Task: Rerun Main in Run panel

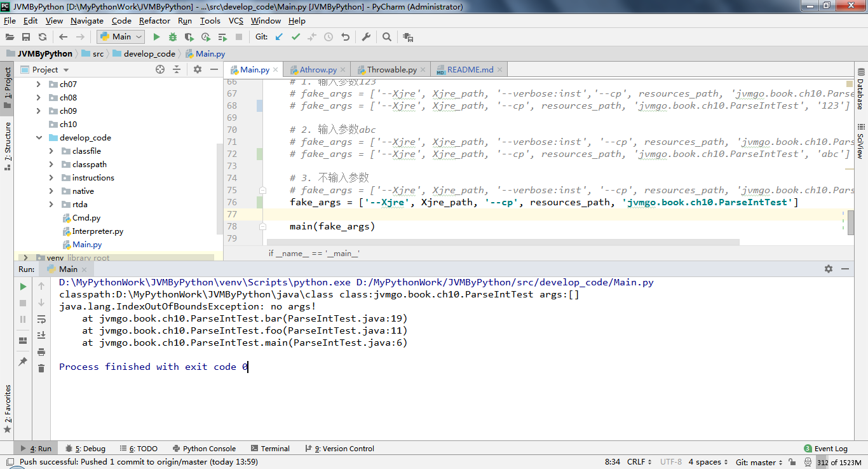Action: pos(24,287)
